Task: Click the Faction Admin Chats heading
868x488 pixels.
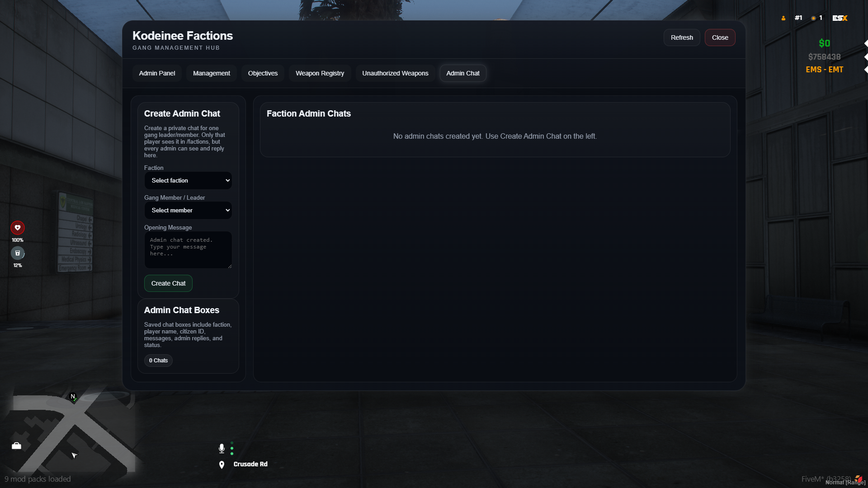Action: (x=309, y=113)
